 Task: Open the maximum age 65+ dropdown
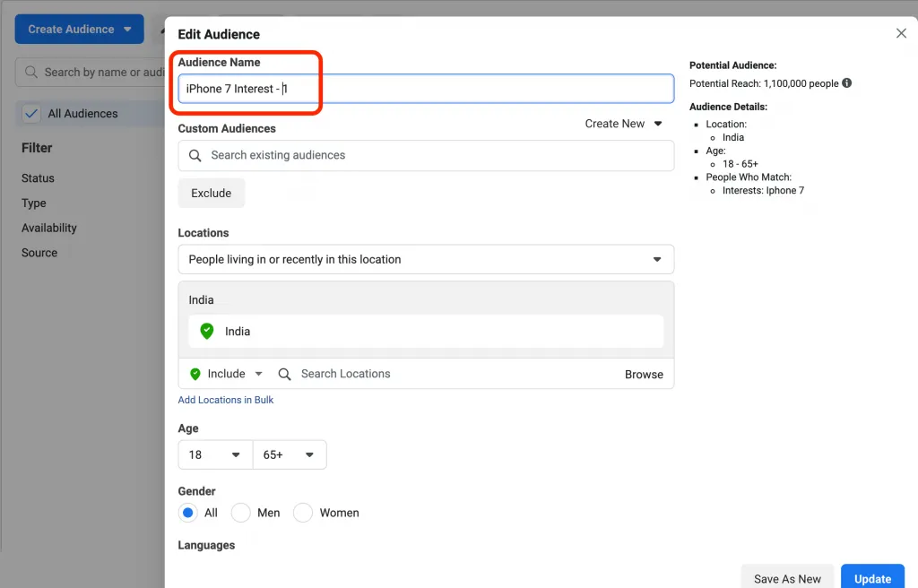(x=290, y=455)
